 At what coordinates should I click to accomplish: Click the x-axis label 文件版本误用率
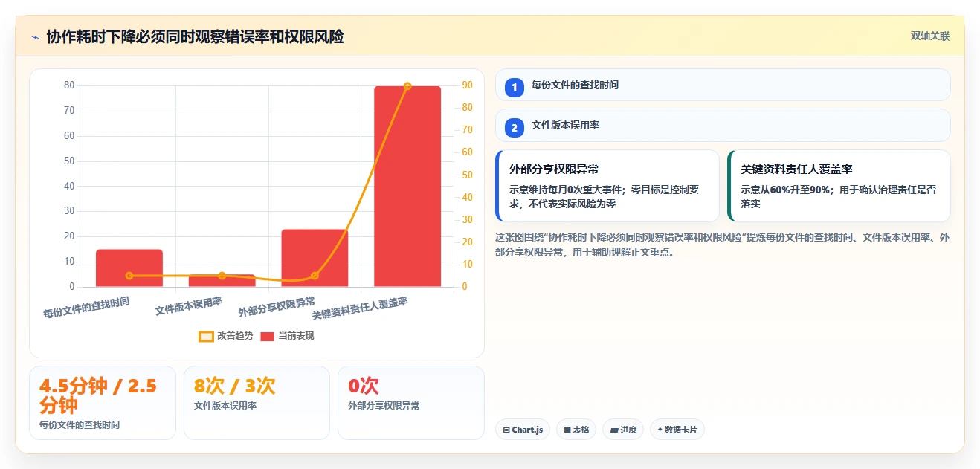(189, 305)
